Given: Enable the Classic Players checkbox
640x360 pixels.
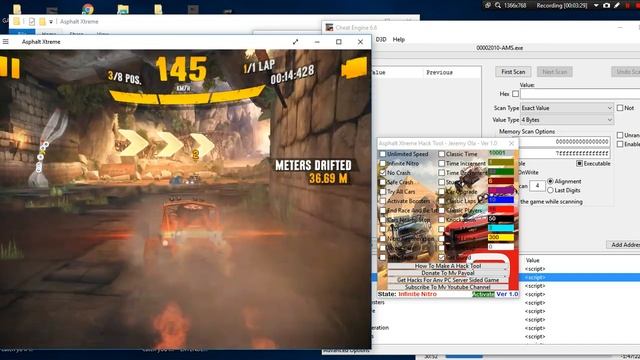Looking at the screenshot, I should pyautogui.click(x=441, y=210).
